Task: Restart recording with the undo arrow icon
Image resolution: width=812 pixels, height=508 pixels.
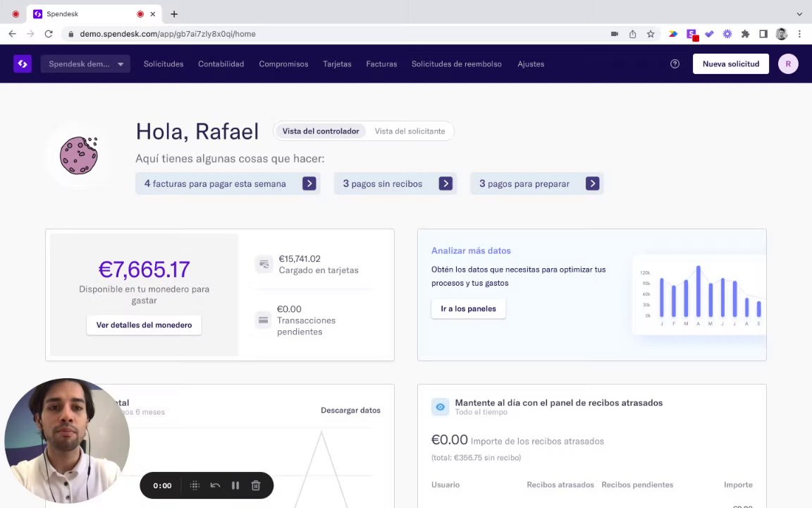Action: pos(215,485)
